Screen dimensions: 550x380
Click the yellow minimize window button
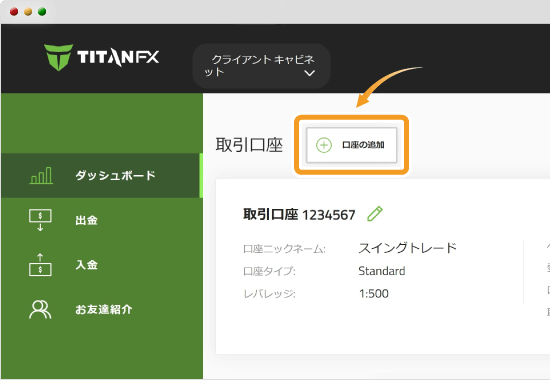pos(28,12)
